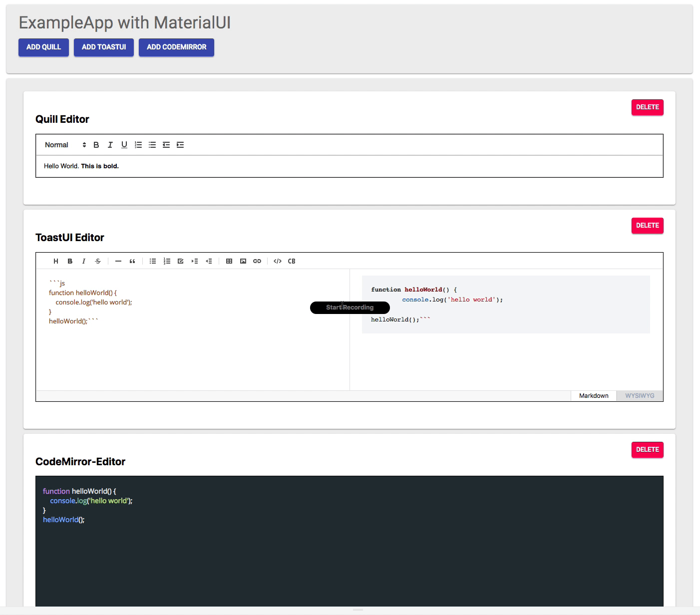This screenshot has width=700, height=615.
Task: Insert horizontal line in ToastUI toolbar
Action: click(118, 261)
